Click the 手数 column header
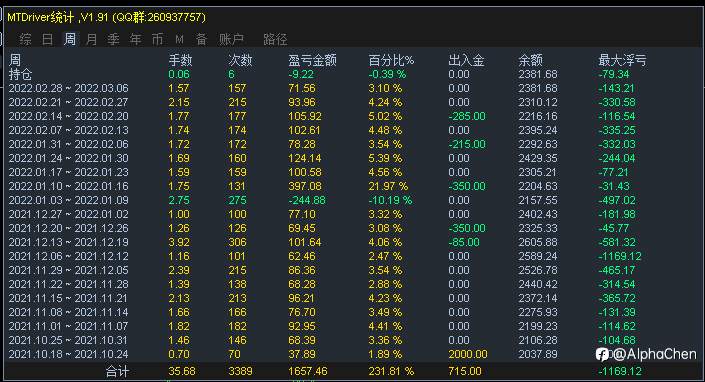The height and width of the screenshot is (382, 705). point(180,60)
